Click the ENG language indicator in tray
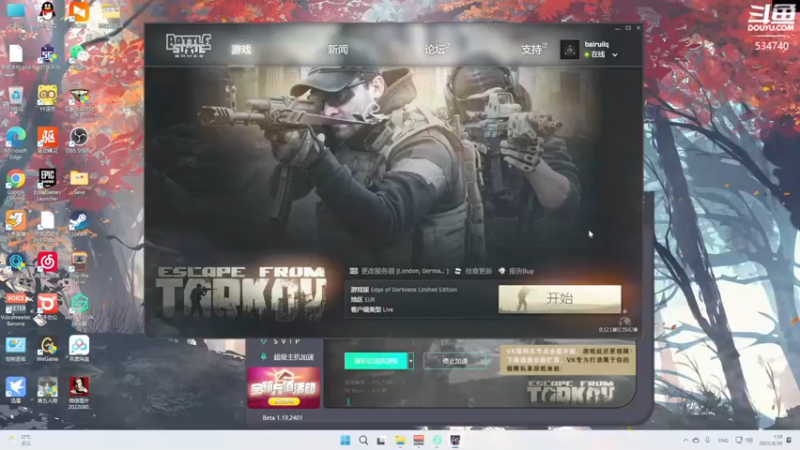This screenshot has height=450, width=800. (x=723, y=440)
